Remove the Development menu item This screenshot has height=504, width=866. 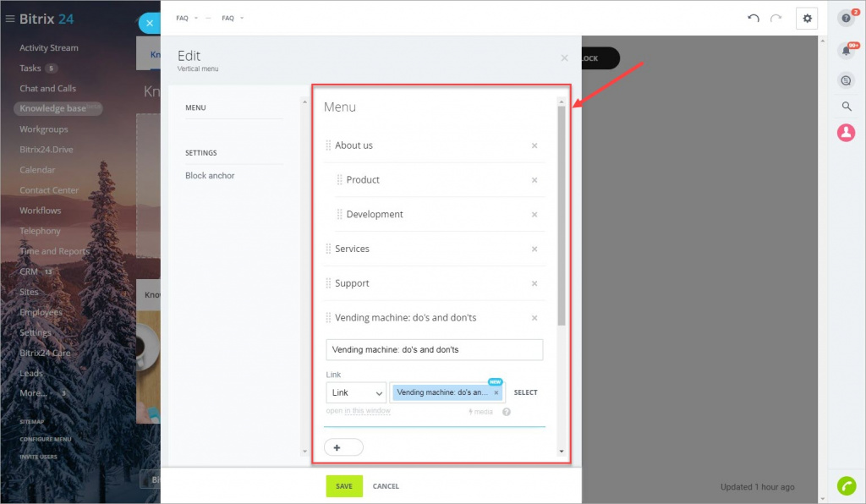tap(534, 214)
